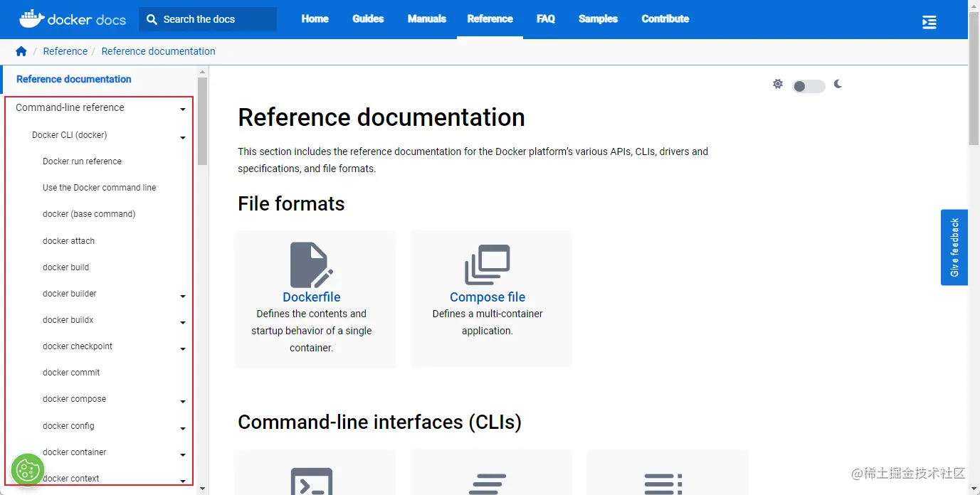Image resolution: width=980 pixels, height=495 pixels.
Task: Open the cookie settings icon
Action: (28, 469)
